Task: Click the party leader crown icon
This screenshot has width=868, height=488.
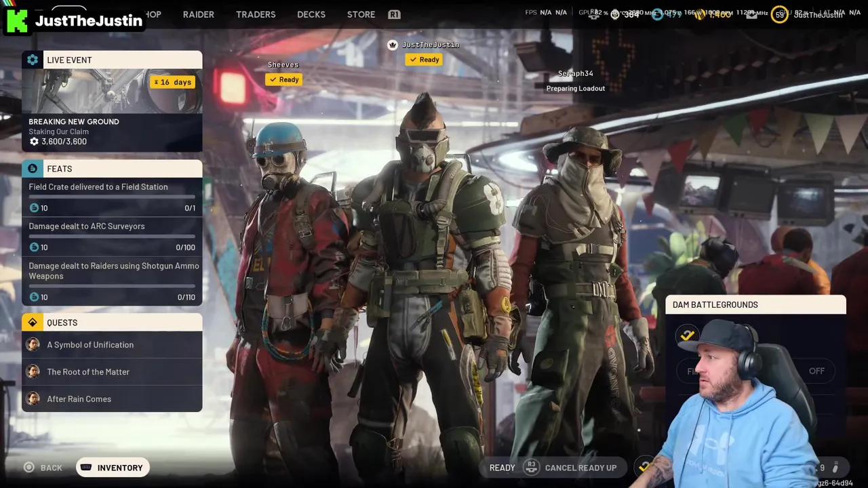Action: 392,45
